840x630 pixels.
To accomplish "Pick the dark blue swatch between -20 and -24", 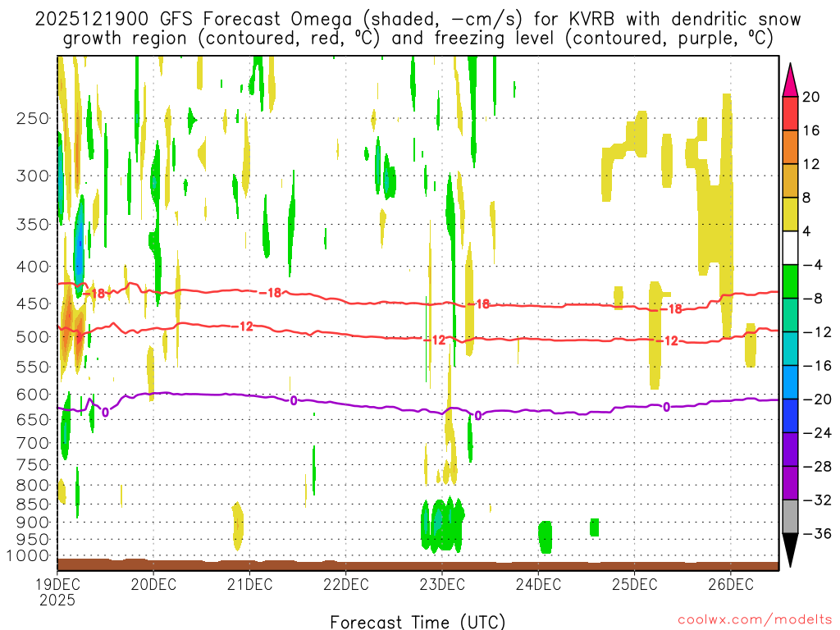I will click(x=790, y=416).
